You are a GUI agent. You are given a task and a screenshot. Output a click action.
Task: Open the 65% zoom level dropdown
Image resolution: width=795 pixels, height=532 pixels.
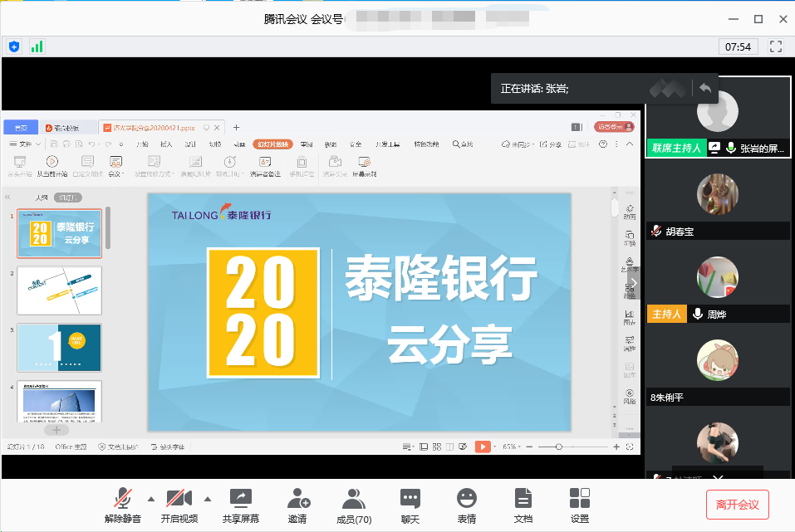pyautogui.click(x=512, y=447)
